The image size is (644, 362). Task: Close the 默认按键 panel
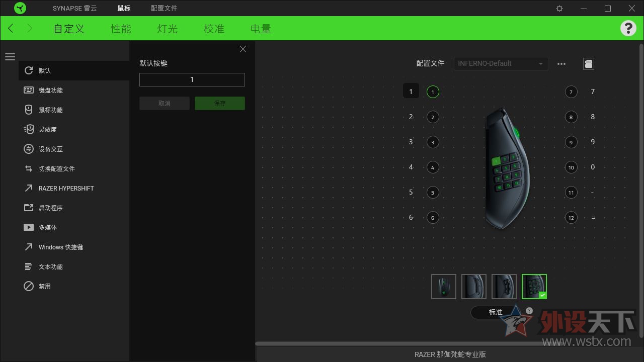tap(243, 49)
